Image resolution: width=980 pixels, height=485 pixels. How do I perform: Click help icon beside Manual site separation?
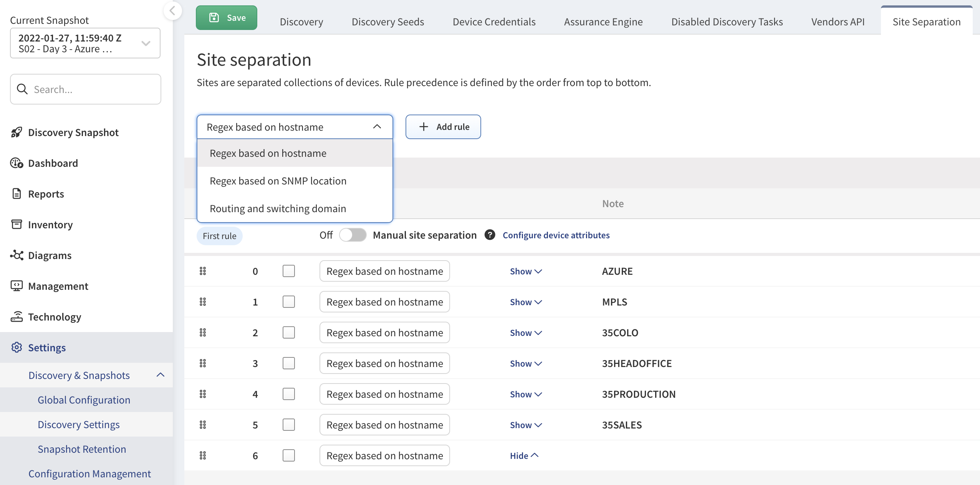[490, 235]
